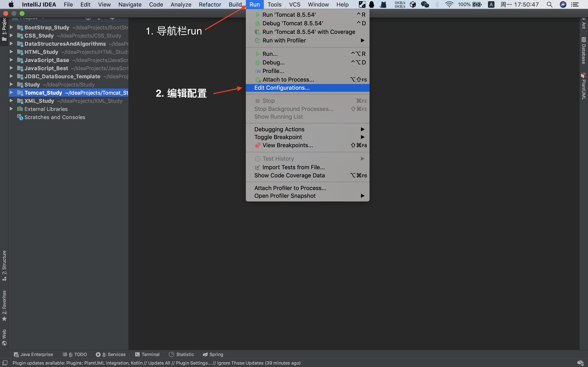588x367 pixels.
Task: Expand the Tomcat_Study project node
Action: [x=11, y=93]
